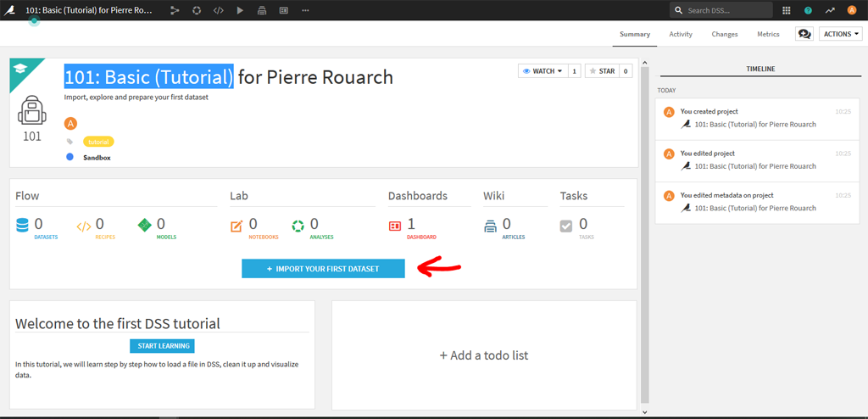868x419 pixels.
Task: Click the watchers count box showing 1
Action: tap(574, 71)
